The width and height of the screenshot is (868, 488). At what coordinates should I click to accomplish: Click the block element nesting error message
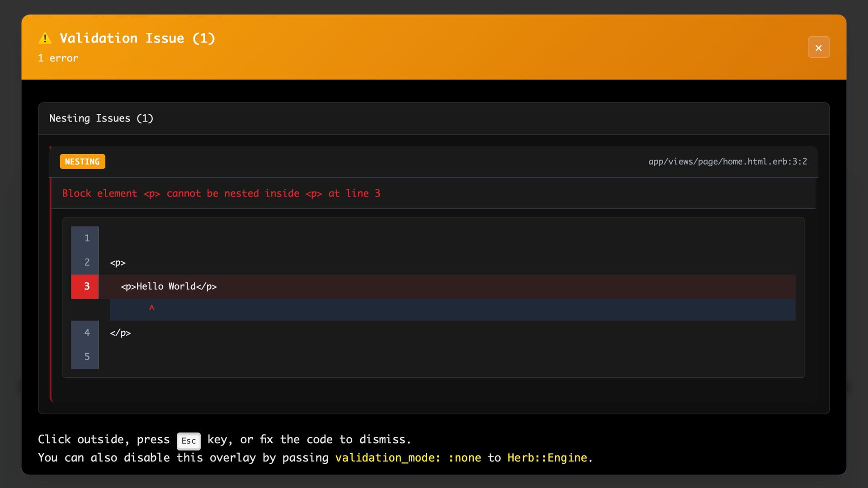(221, 193)
